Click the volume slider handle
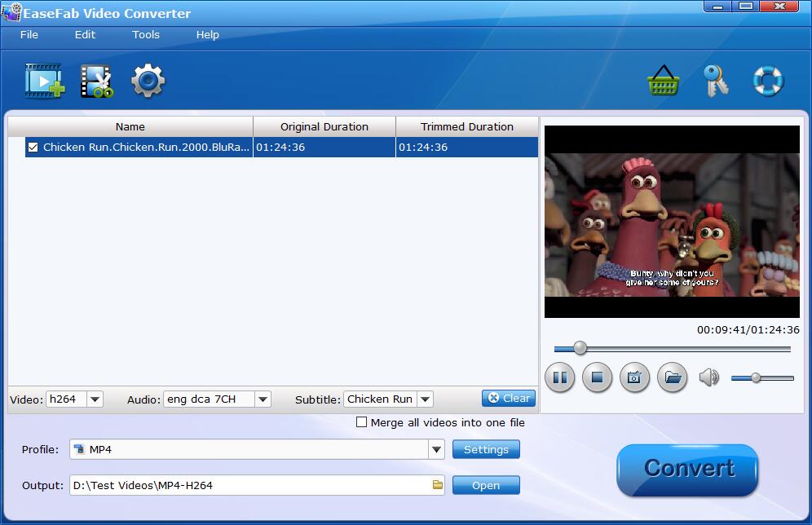Screen dimensions: 812x525 (x=756, y=378)
